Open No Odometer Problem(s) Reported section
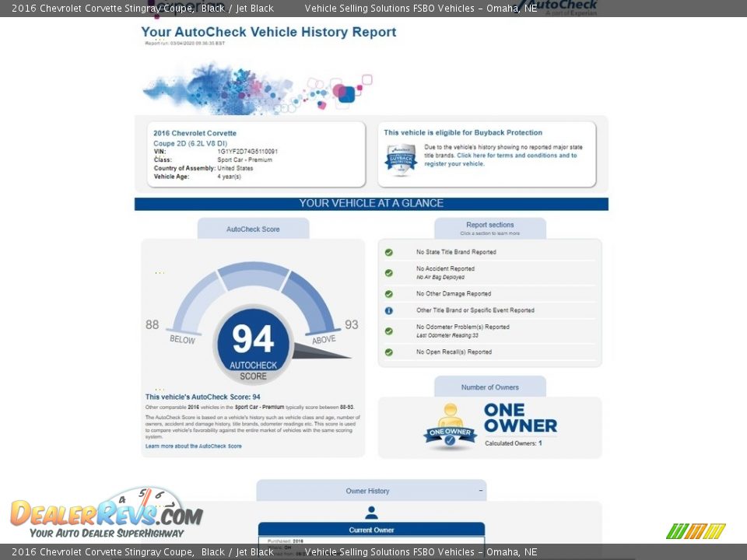 pyautogui.click(x=462, y=327)
